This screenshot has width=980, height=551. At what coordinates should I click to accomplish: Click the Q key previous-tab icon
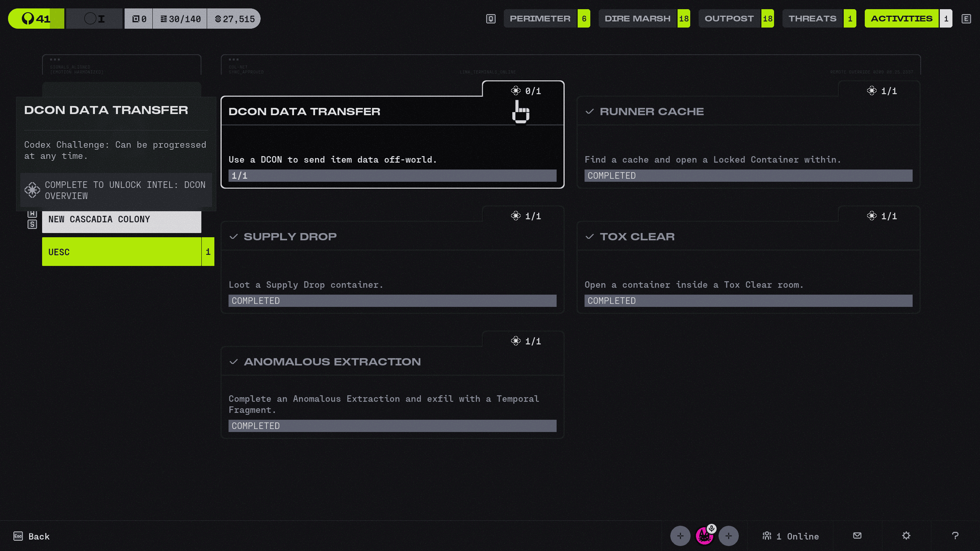point(491,19)
